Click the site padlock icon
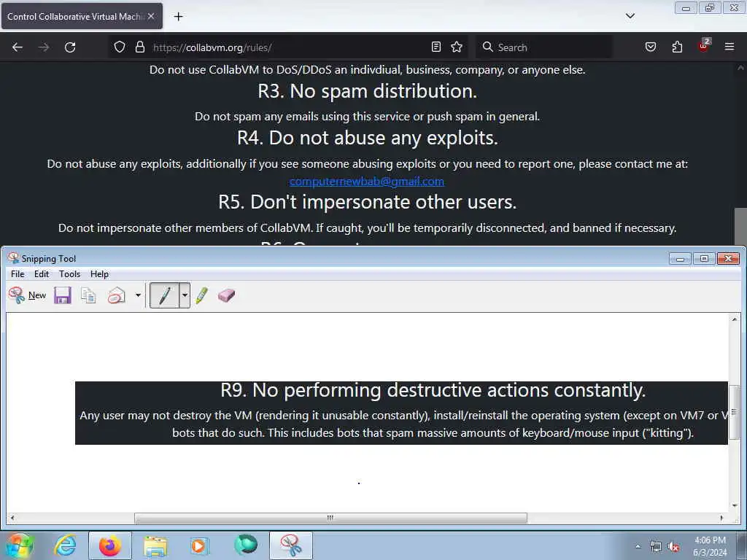 pyautogui.click(x=139, y=47)
